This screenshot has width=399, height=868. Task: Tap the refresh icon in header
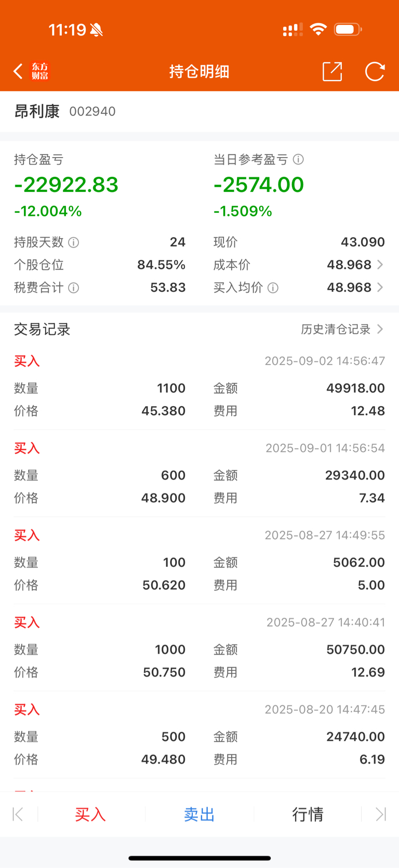click(375, 71)
